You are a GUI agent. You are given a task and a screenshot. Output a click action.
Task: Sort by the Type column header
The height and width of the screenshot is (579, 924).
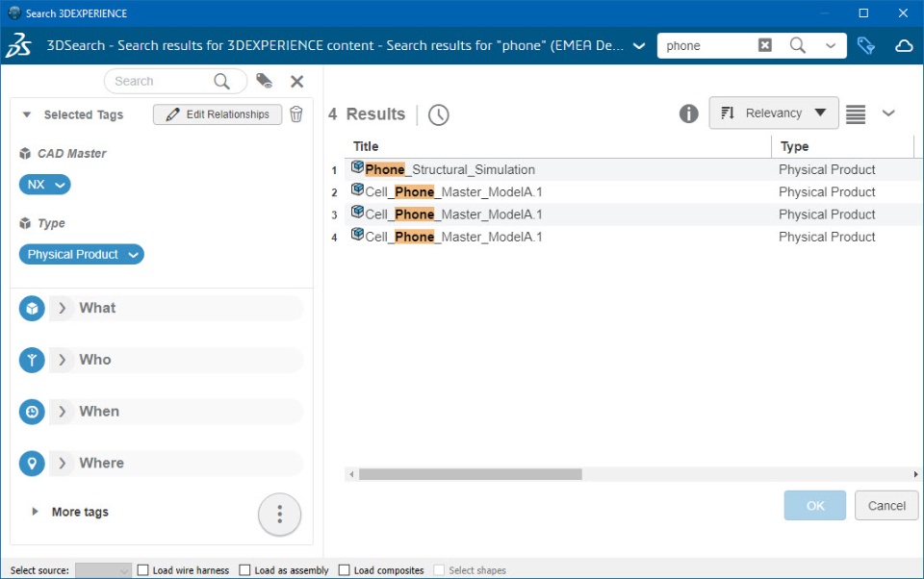point(843,146)
